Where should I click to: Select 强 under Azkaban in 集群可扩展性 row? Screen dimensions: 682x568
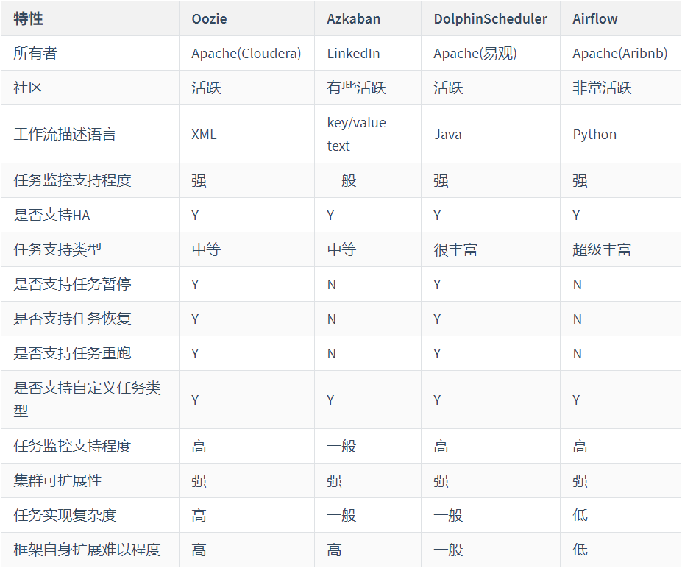[x=334, y=481]
